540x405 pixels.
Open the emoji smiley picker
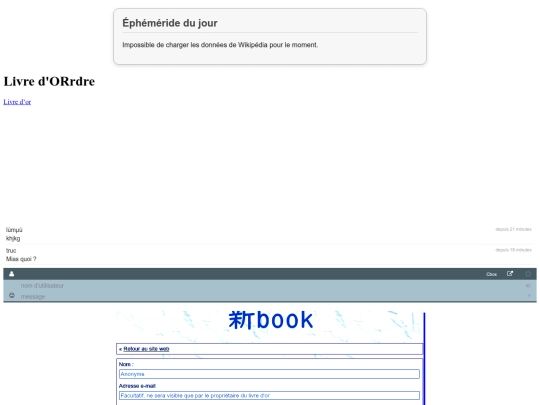[x=12, y=295]
